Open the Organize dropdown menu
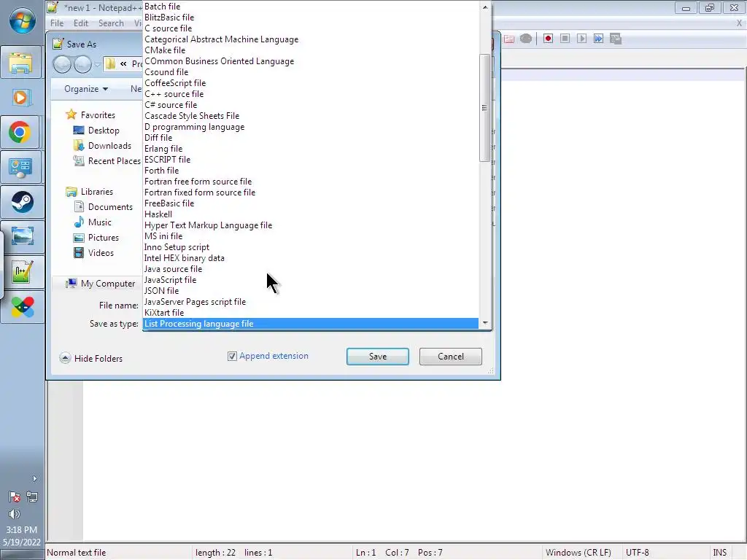Image resolution: width=747 pixels, height=560 pixels. click(x=86, y=89)
